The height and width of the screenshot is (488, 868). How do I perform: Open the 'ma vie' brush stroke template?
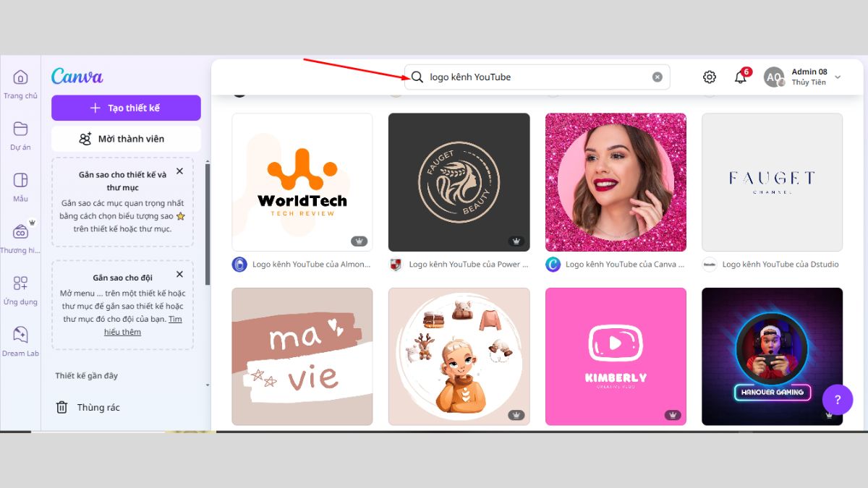point(302,356)
